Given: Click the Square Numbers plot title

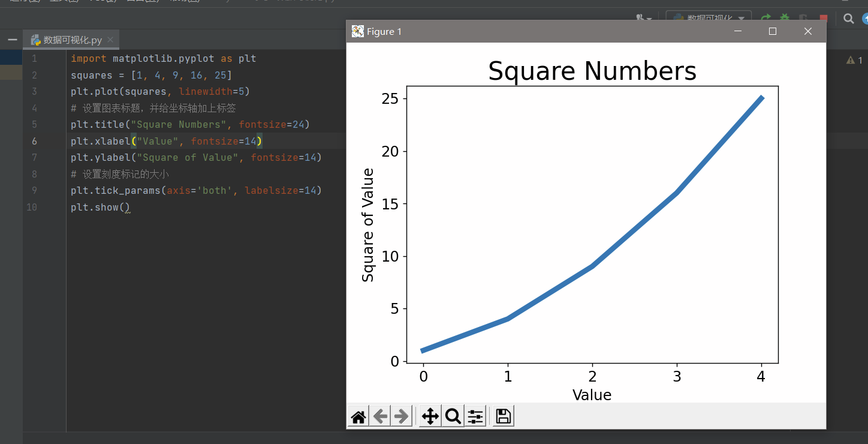Looking at the screenshot, I should 592,71.
